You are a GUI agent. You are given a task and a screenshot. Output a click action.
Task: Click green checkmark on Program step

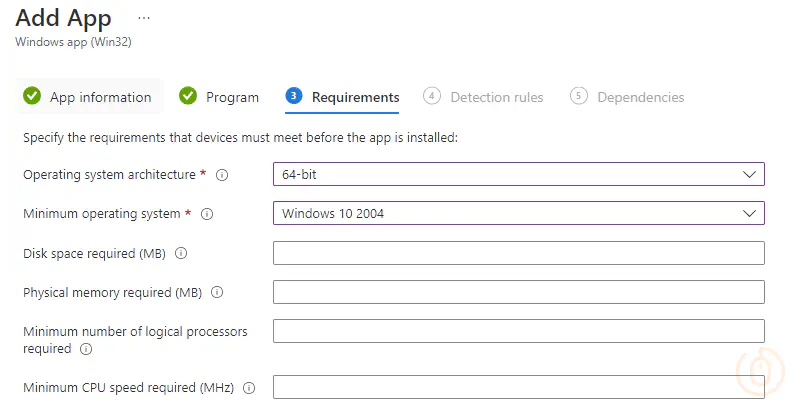pyautogui.click(x=188, y=97)
